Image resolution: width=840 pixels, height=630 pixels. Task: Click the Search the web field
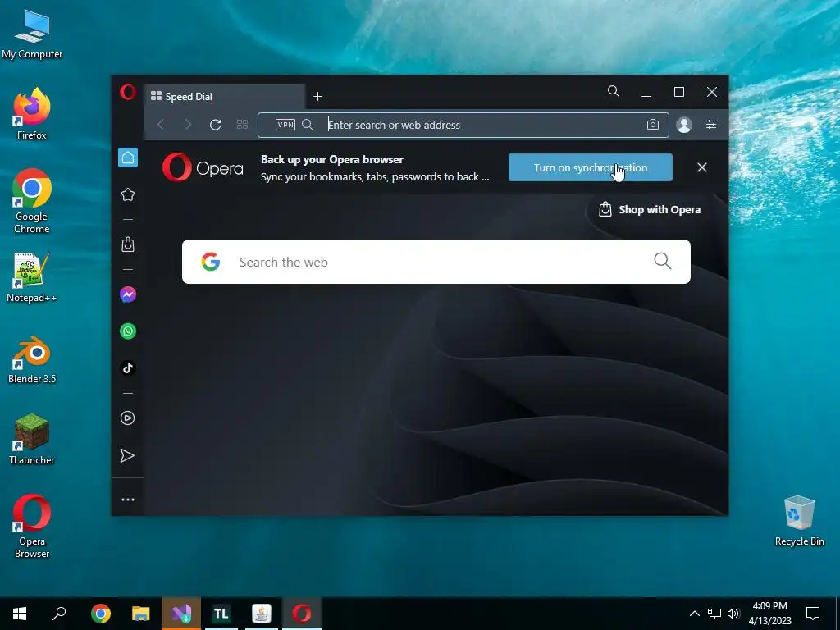pyautogui.click(x=436, y=262)
